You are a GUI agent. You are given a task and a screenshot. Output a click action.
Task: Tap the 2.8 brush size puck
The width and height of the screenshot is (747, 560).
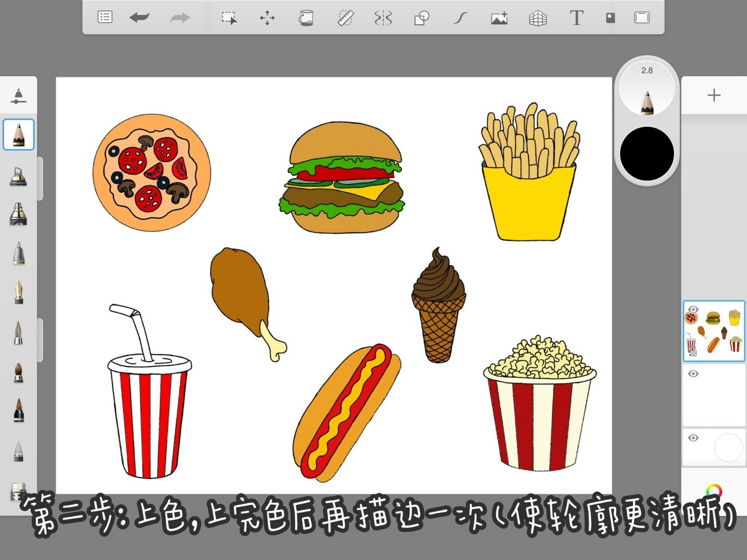[647, 89]
